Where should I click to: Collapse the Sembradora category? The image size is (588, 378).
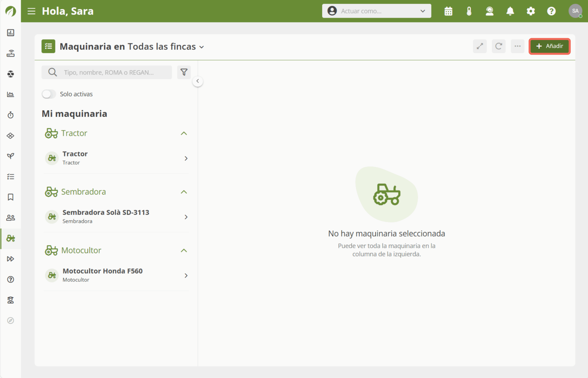pyautogui.click(x=184, y=192)
